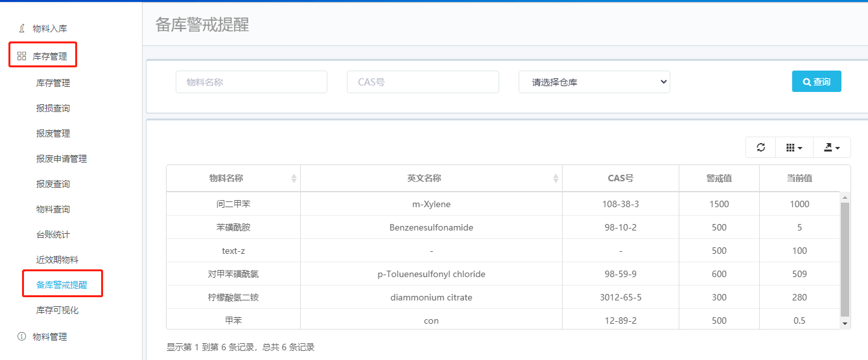The height and width of the screenshot is (360, 868).
Task: Click the 98-10-2 CAS cell
Action: (x=620, y=227)
